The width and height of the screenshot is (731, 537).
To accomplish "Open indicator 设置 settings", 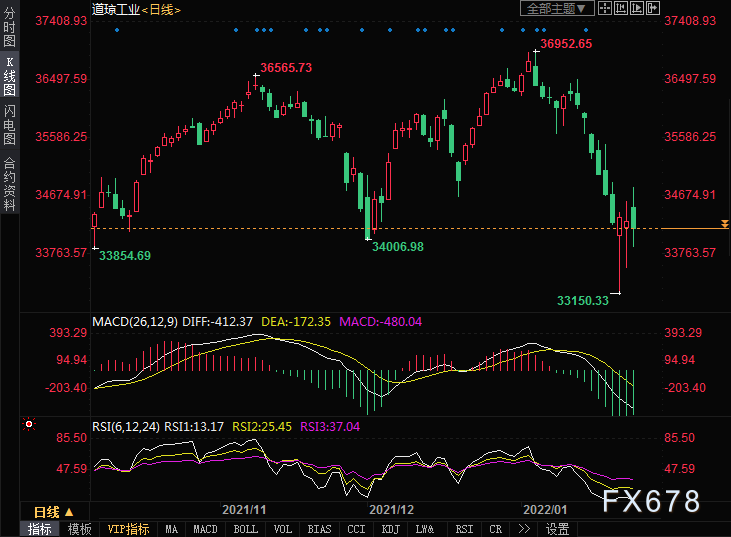I will (x=558, y=529).
